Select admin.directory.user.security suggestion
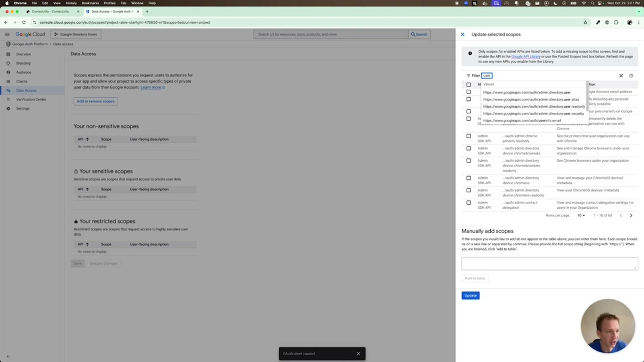Image resolution: width=644 pixels, height=362 pixels. [x=534, y=113]
